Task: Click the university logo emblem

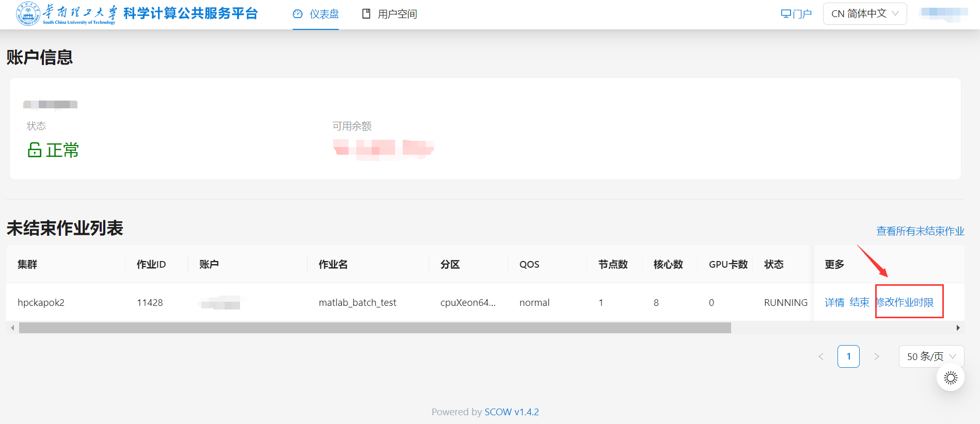Action: 28,14
